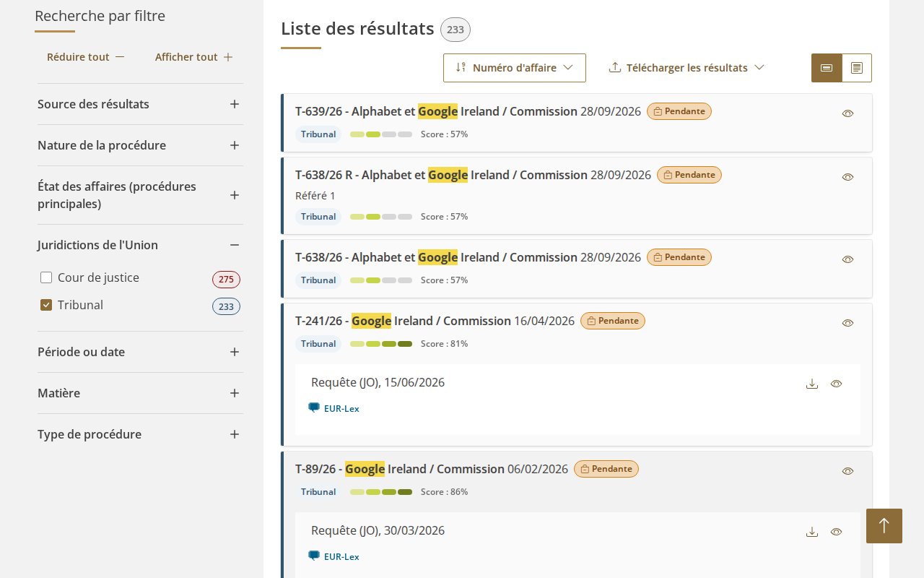Click the 275 count beside Cour de justice

click(x=226, y=280)
